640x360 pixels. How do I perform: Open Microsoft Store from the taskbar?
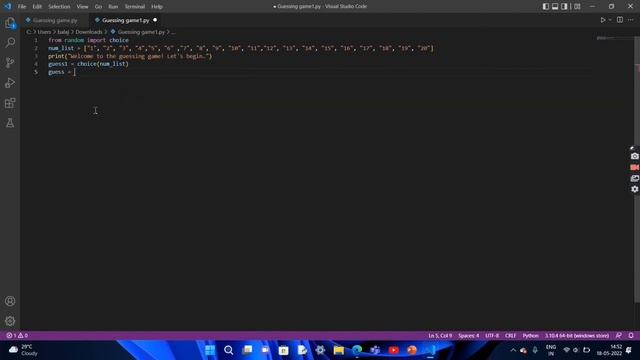pyautogui.click(x=284, y=350)
